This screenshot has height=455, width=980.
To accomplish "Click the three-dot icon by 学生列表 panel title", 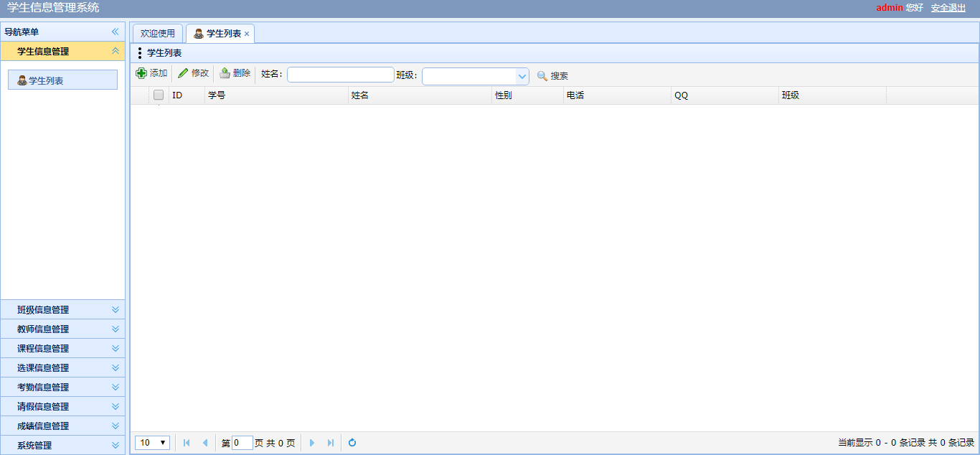I will [x=140, y=53].
